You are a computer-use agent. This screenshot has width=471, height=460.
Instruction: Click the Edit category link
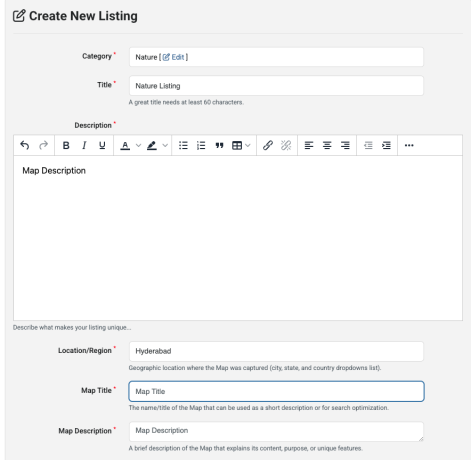coord(174,57)
